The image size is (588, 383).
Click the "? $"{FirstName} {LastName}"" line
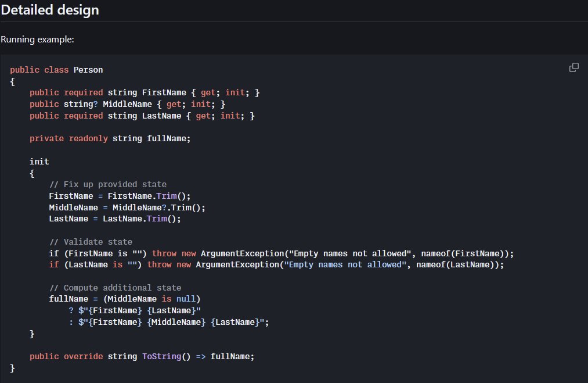click(x=135, y=310)
